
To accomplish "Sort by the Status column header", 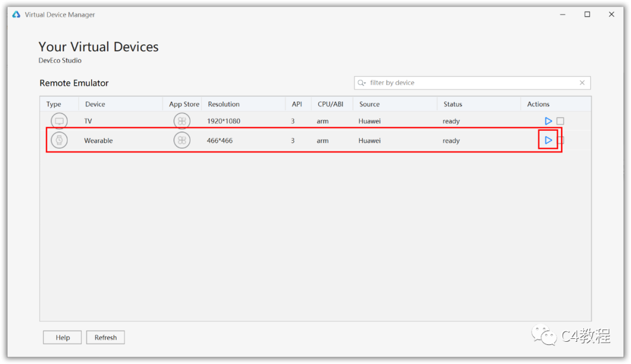I will (x=479, y=104).
